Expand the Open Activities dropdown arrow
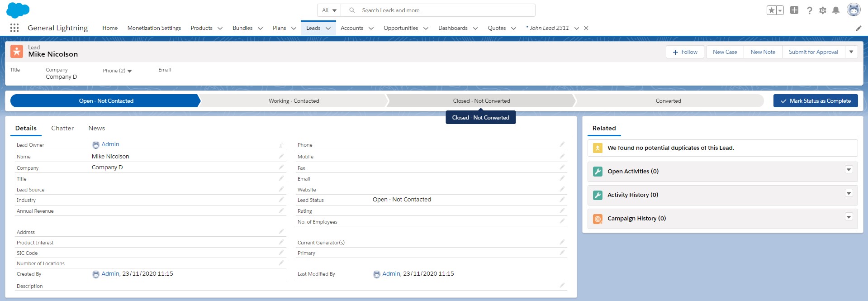868x301 pixels. (849, 170)
